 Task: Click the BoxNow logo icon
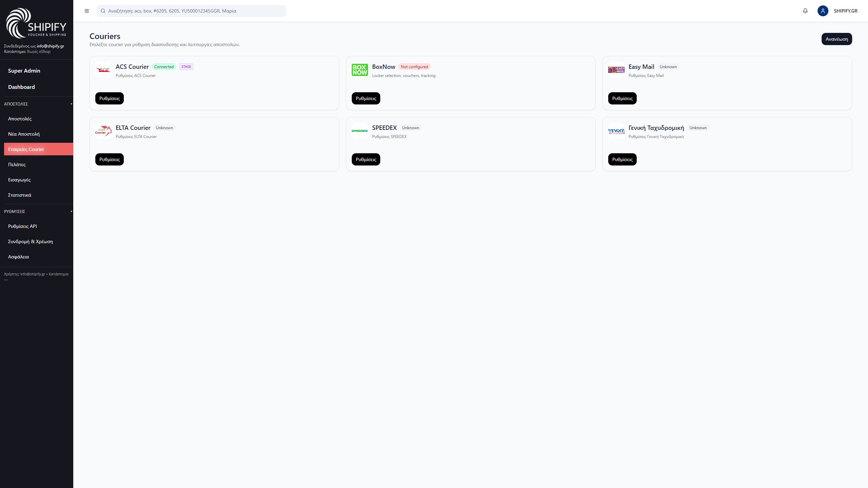pos(360,70)
